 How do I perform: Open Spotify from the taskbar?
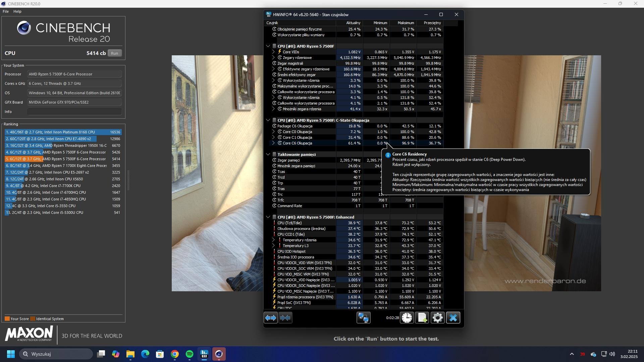(x=190, y=354)
